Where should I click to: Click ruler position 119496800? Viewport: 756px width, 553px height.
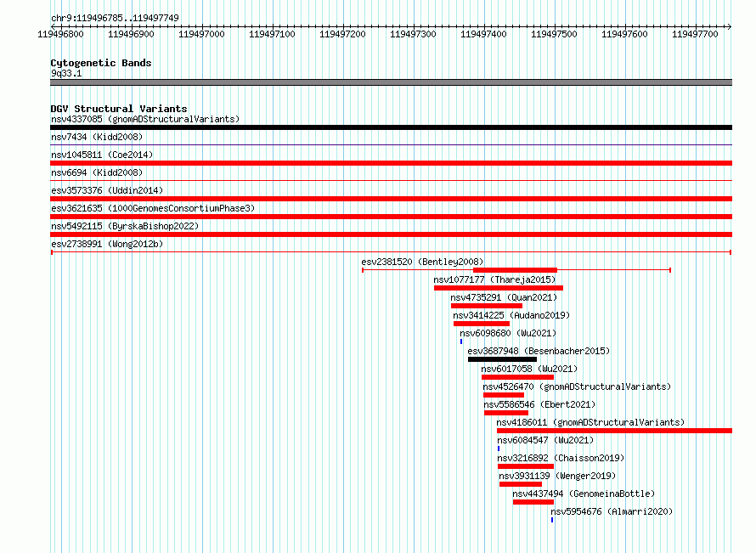point(61,34)
